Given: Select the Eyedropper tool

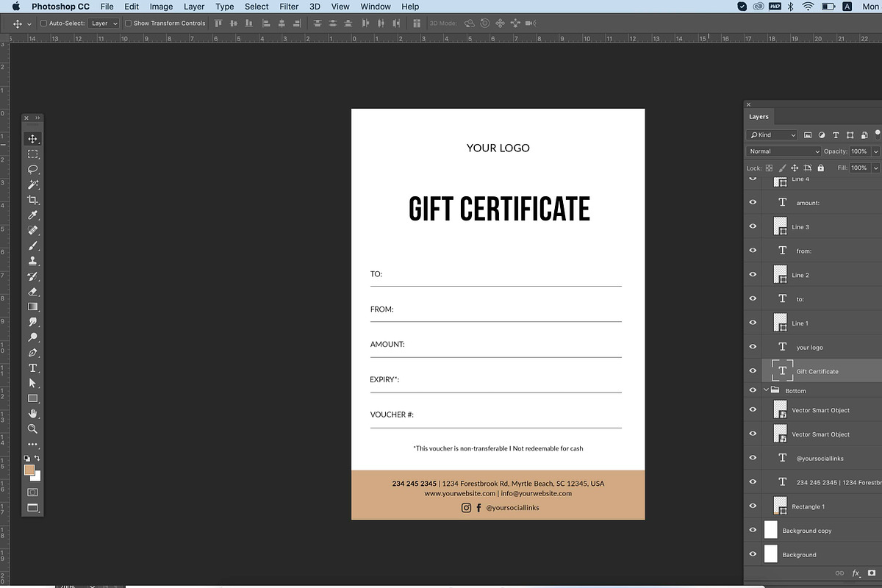Looking at the screenshot, I should (x=32, y=215).
